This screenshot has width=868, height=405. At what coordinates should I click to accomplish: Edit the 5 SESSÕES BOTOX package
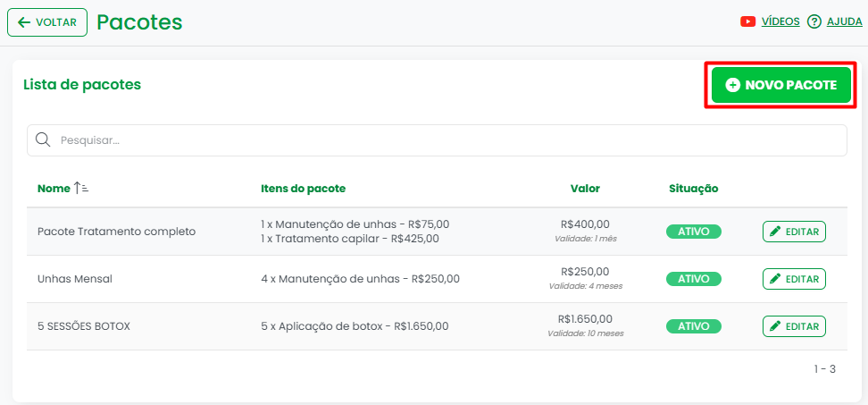click(x=794, y=326)
